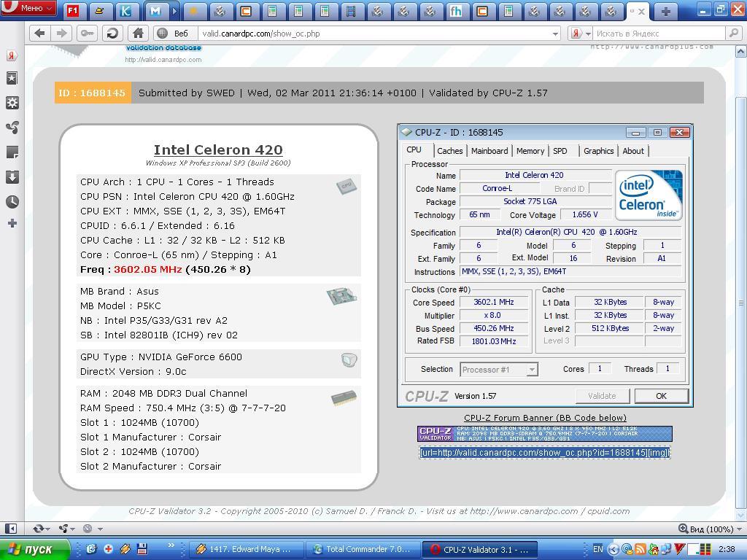Screen dimensions: 747x560
Task: Open the Opera Unite status dropdown
Action: [x=66, y=529]
